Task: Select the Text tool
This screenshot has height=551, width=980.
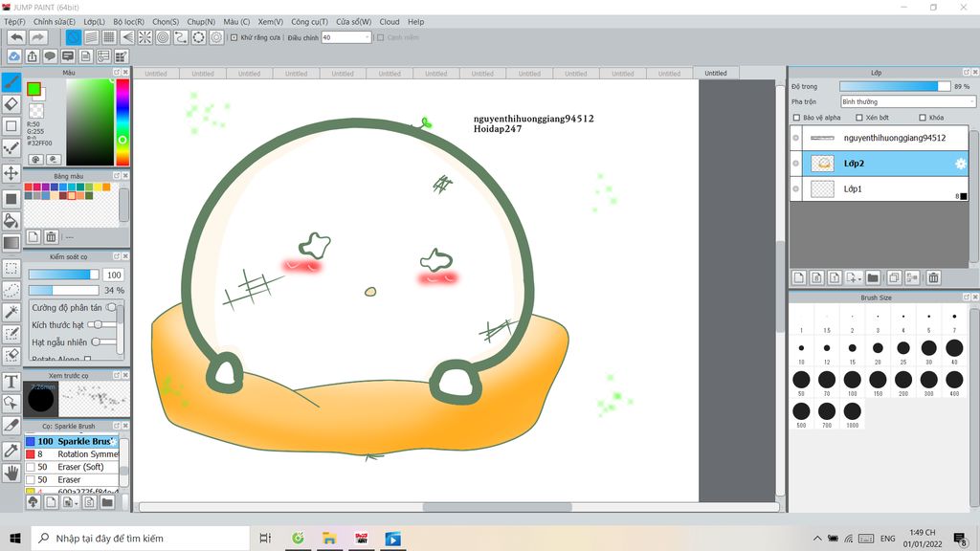Action: pos(11,381)
